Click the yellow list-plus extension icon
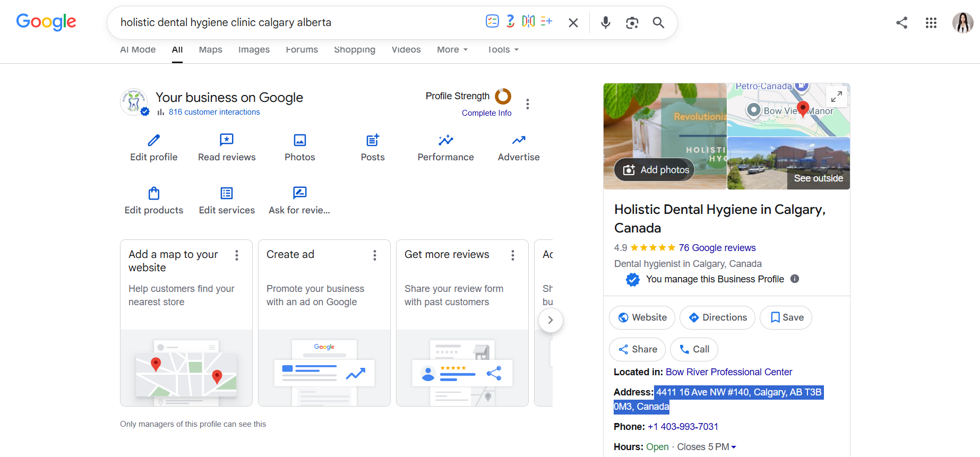Image resolution: width=980 pixels, height=457 pixels. click(546, 21)
